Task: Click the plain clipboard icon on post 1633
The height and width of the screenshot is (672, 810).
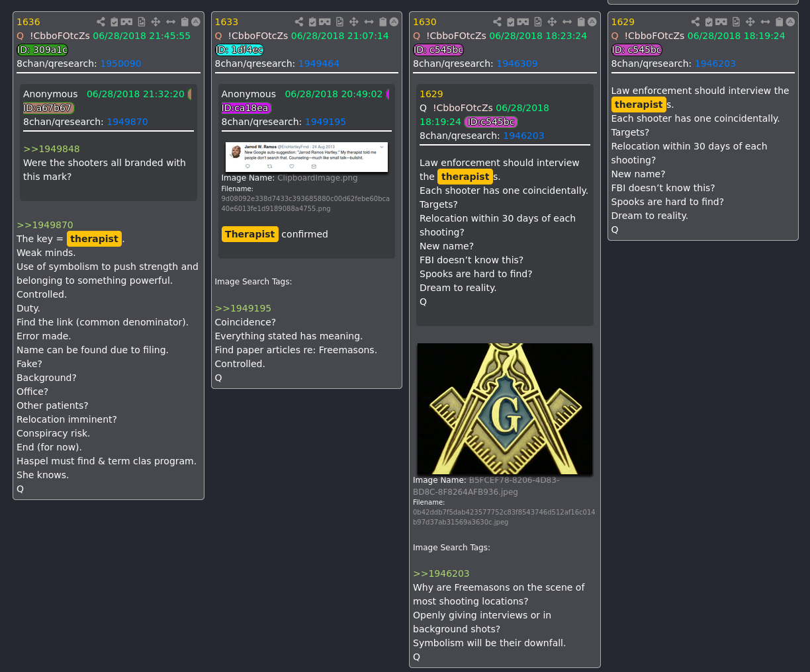Action: [x=383, y=22]
